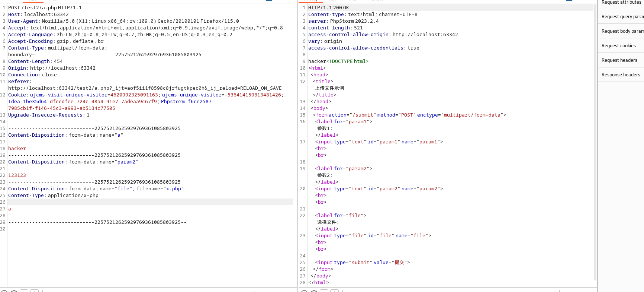Click the form-data name="a" line
This screenshot has width=644, height=292.
click(65, 135)
